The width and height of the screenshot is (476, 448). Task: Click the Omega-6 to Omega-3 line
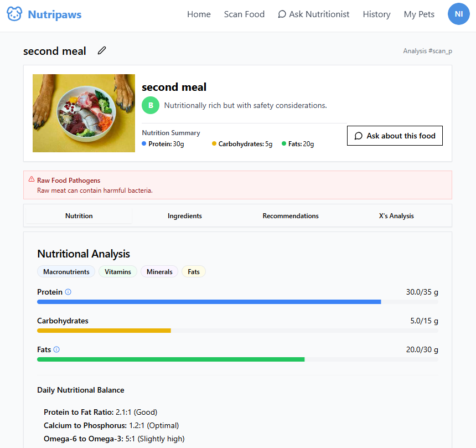pos(114,439)
